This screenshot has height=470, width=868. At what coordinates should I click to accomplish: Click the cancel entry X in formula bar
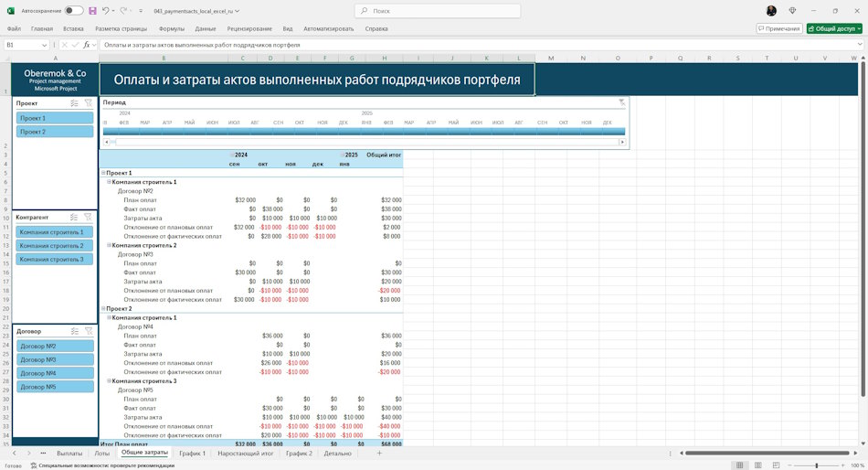(x=65, y=45)
